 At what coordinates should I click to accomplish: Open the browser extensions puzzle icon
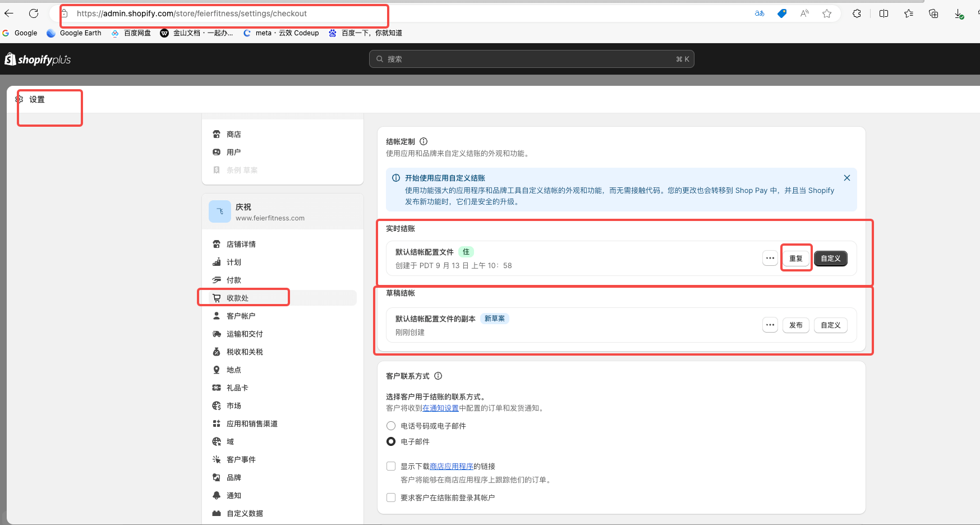point(857,13)
